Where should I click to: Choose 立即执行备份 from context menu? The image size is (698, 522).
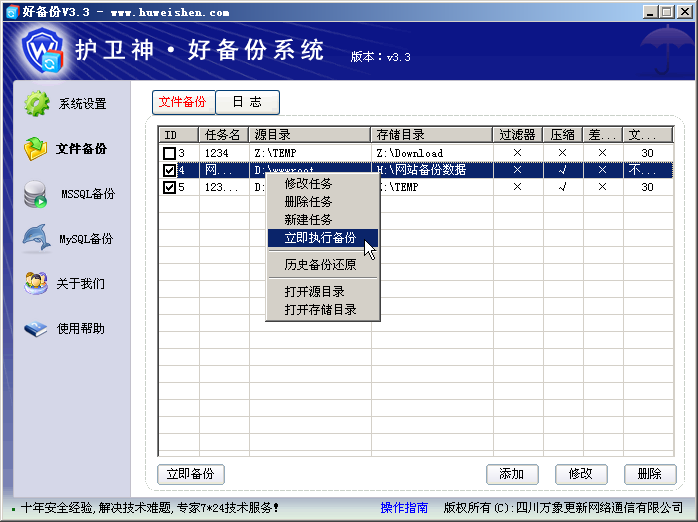323,238
